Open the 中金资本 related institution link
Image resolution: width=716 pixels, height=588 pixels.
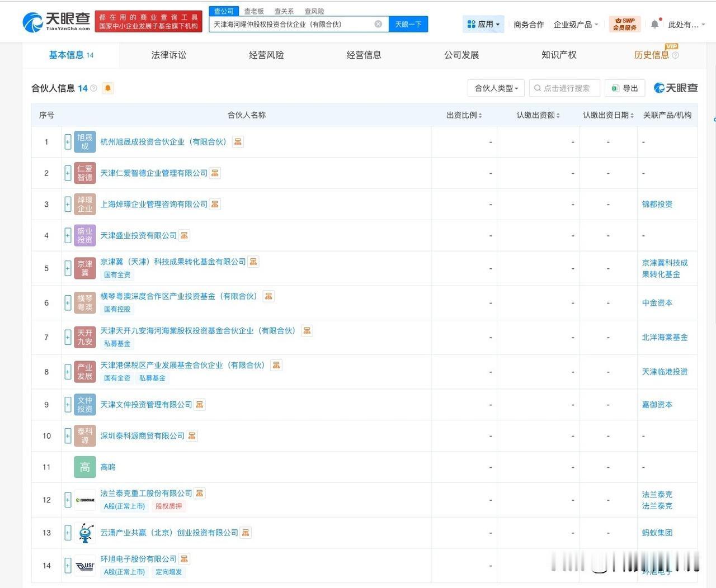pos(657,303)
